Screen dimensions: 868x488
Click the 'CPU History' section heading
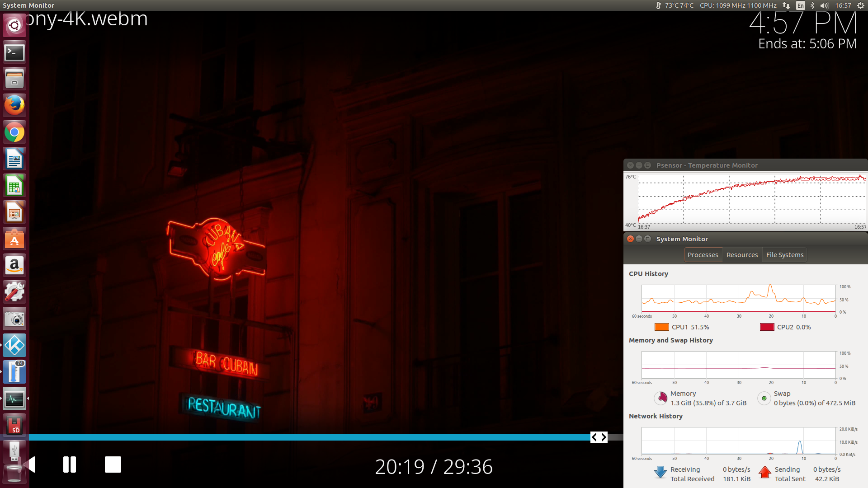coord(648,274)
